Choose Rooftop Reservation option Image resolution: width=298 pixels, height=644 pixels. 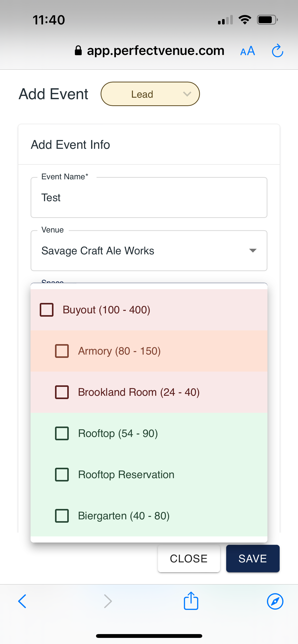pyautogui.click(x=149, y=475)
